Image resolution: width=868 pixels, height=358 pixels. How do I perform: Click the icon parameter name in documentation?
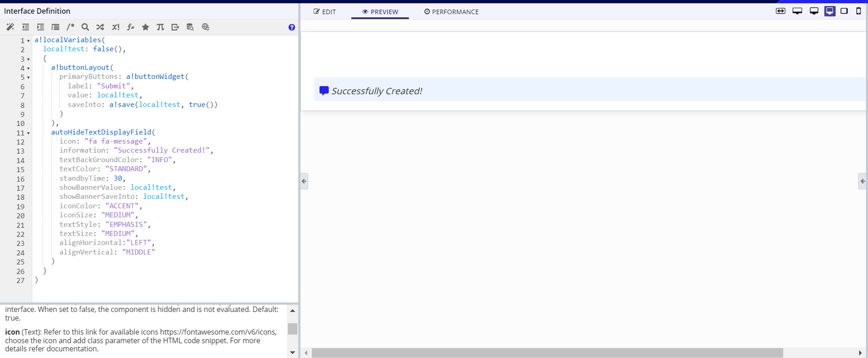coord(12,332)
